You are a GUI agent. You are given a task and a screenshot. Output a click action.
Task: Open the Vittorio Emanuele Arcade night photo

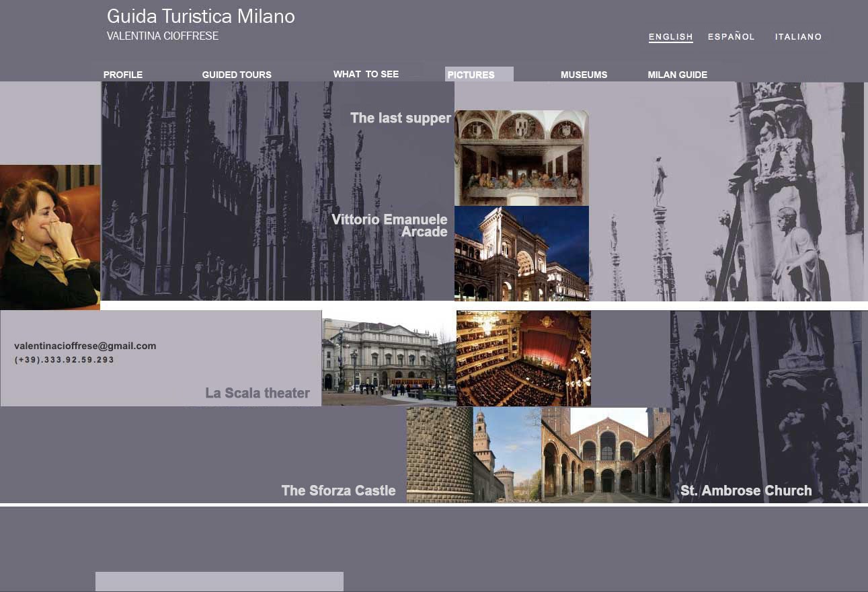(521, 253)
